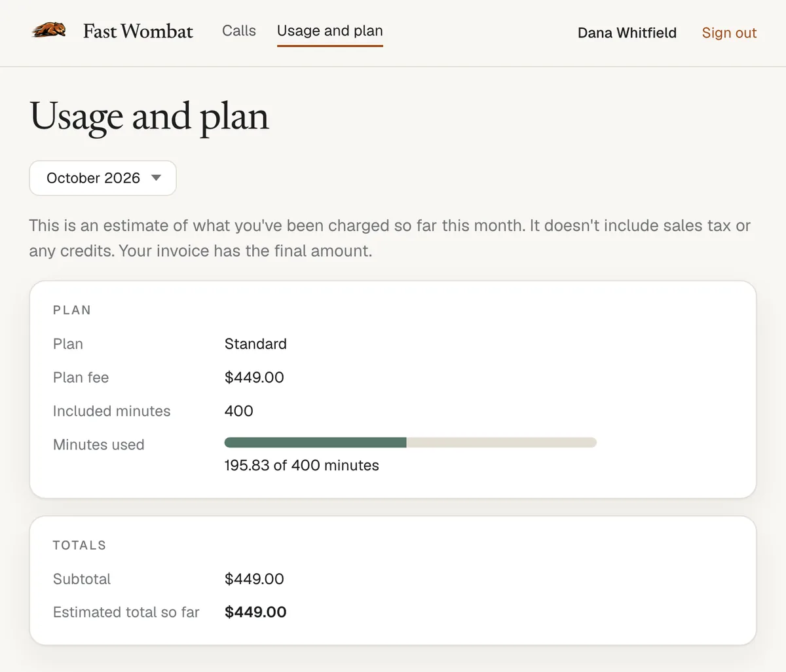
Task: Click the Minutes used label
Action: [99, 445]
